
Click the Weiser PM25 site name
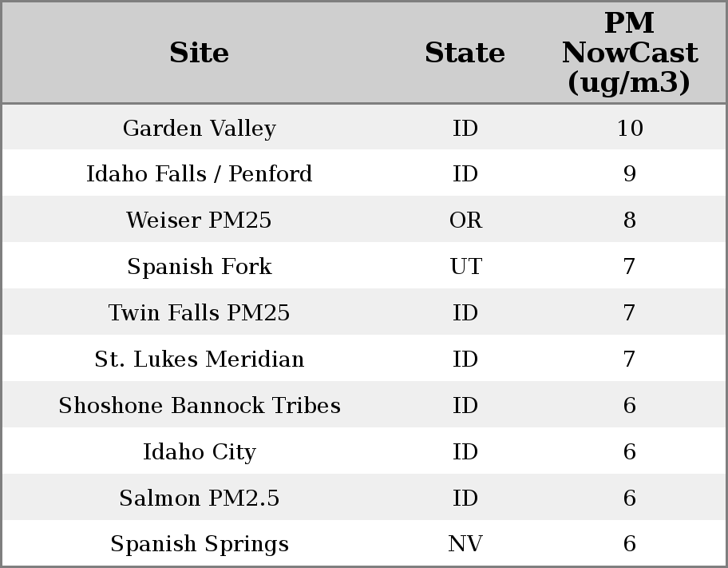pos(200,220)
